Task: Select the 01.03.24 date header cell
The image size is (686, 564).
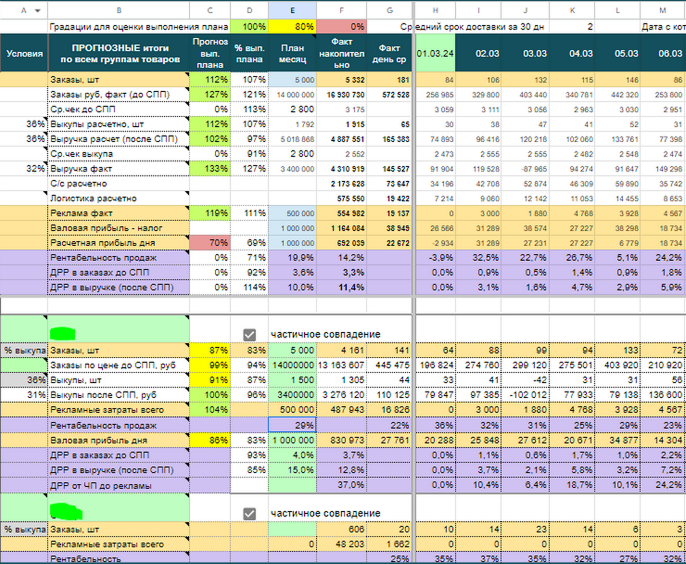Action: tap(435, 53)
